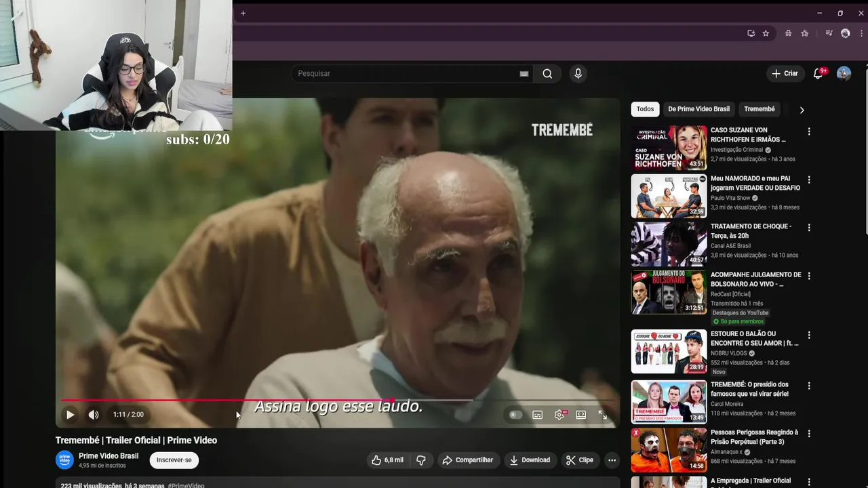Open browser media controls music icon
The width and height of the screenshot is (868, 488).
[x=829, y=33]
